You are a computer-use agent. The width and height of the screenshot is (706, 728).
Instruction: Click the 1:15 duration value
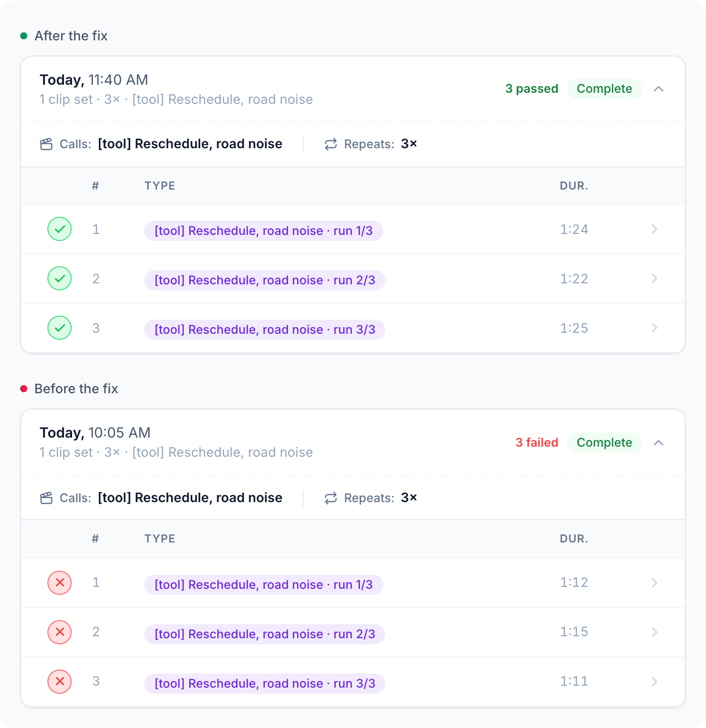tap(574, 632)
